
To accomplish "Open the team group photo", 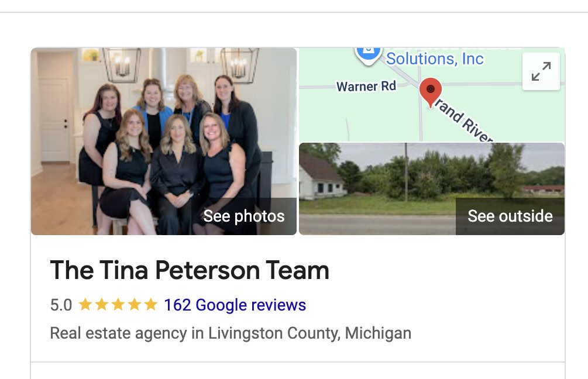I will click(163, 142).
